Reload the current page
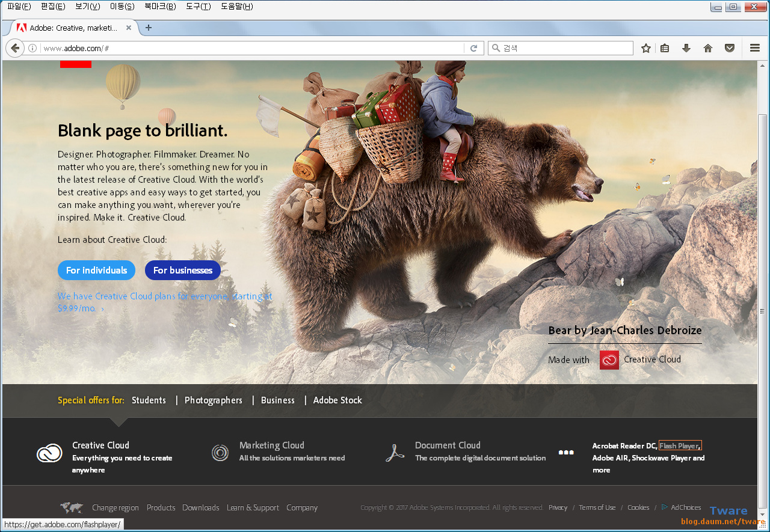Viewport: 770px width, 532px height. tap(473, 48)
